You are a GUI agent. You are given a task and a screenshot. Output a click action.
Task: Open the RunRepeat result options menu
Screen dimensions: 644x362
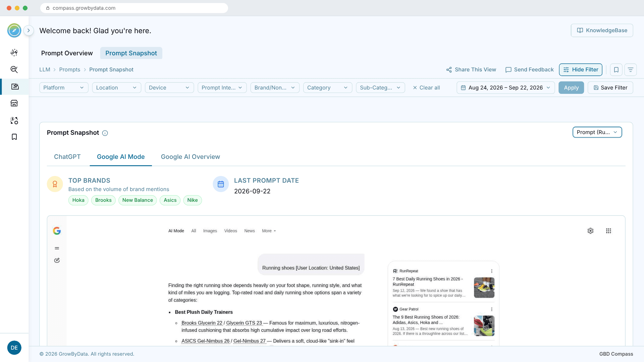pyautogui.click(x=492, y=271)
